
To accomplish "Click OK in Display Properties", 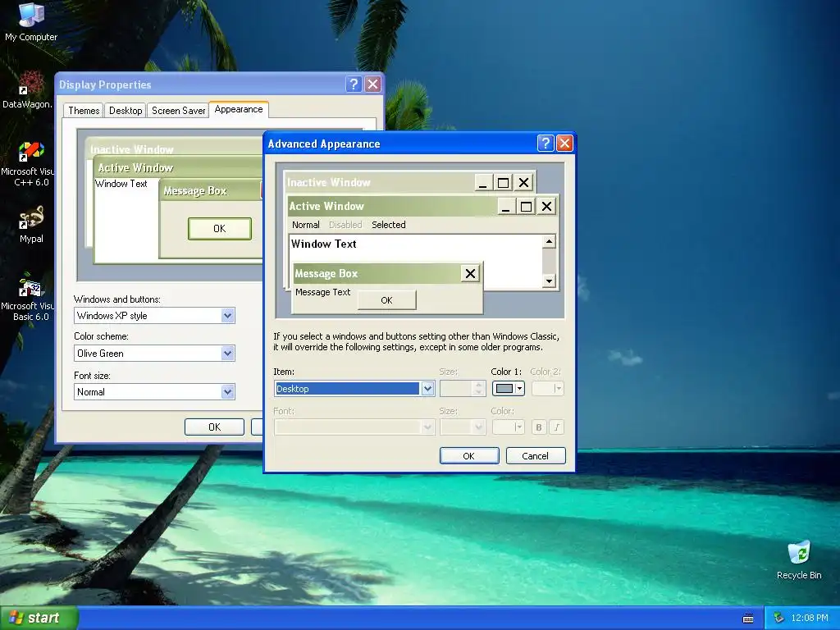I will pyautogui.click(x=214, y=427).
